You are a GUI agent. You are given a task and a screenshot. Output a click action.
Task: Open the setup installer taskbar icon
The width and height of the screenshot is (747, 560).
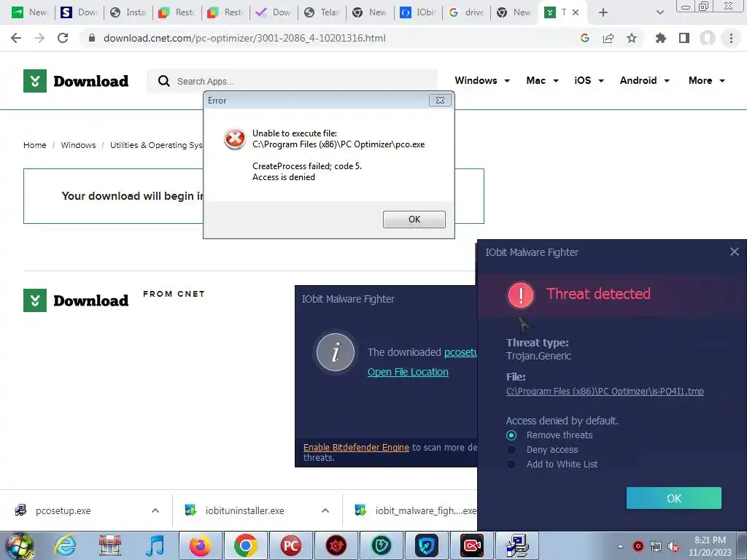(x=517, y=545)
